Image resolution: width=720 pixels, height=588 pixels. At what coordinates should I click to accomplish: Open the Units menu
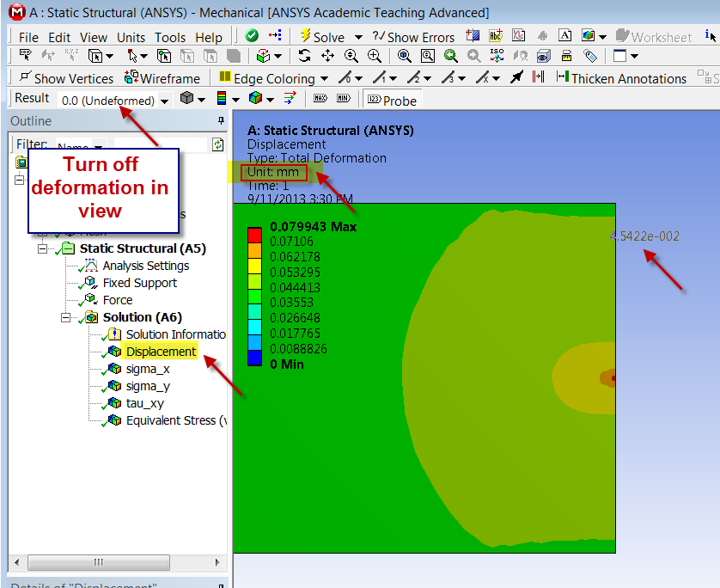click(x=131, y=37)
